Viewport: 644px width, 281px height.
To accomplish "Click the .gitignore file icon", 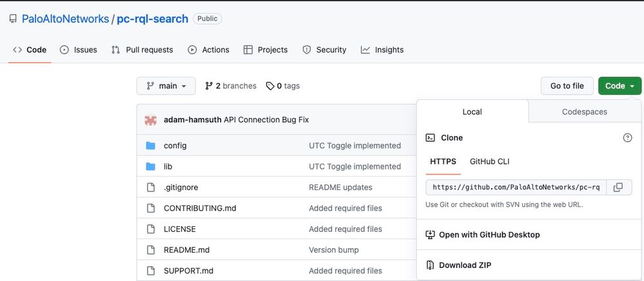I will pyautogui.click(x=151, y=188).
